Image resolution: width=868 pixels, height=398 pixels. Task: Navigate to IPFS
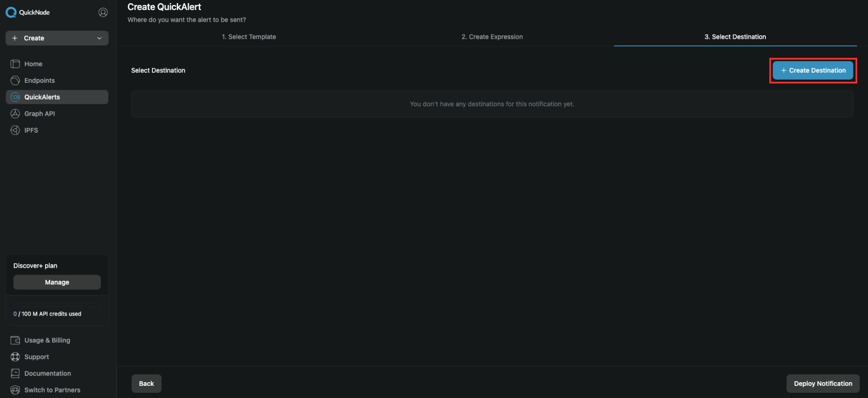pyautogui.click(x=57, y=130)
